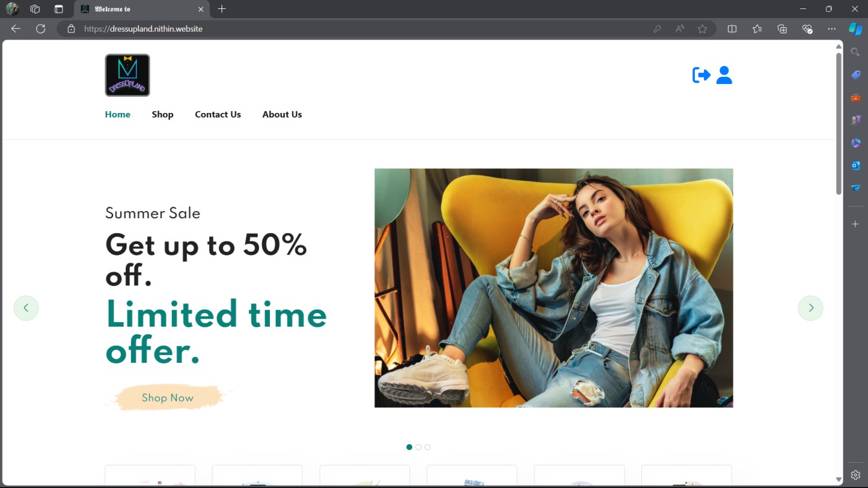The width and height of the screenshot is (868, 488).
Task: Go to the Home menu item
Action: pyautogui.click(x=118, y=114)
